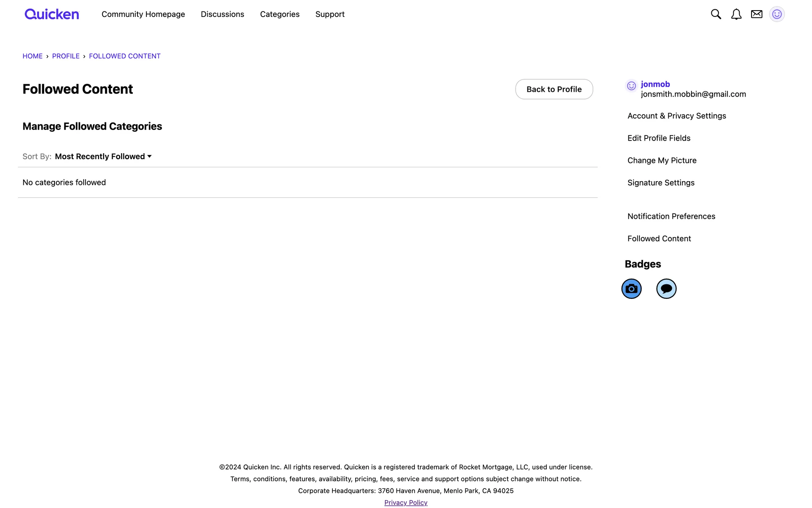
Task: Click the PROFILE breadcrumb link
Action: 66,56
